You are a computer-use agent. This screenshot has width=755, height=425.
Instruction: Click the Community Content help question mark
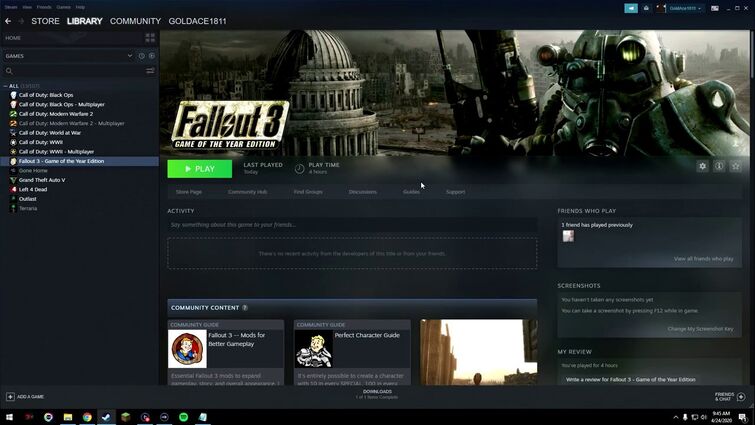point(245,308)
